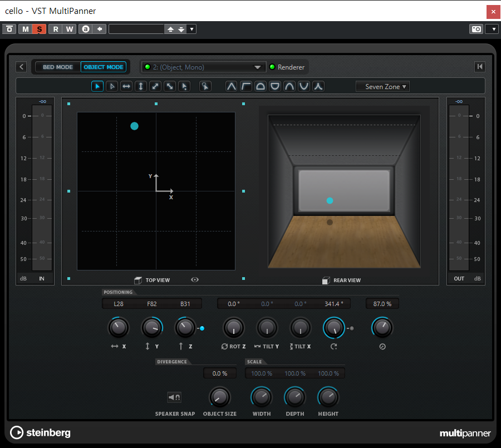The width and height of the screenshot is (501, 448).
Task: Toggle the gray dot beside orbit knob
Action: coord(351,328)
